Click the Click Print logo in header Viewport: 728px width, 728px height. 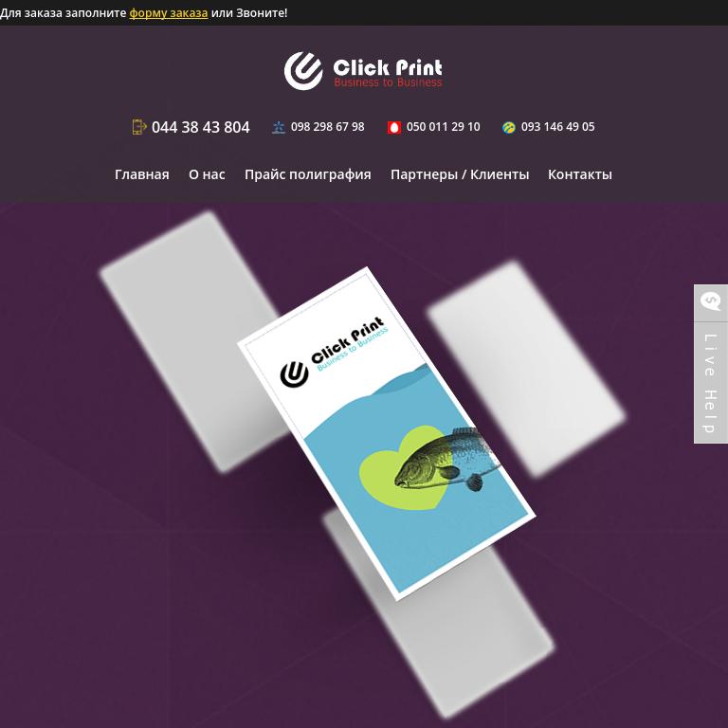pyautogui.click(x=363, y=70)
